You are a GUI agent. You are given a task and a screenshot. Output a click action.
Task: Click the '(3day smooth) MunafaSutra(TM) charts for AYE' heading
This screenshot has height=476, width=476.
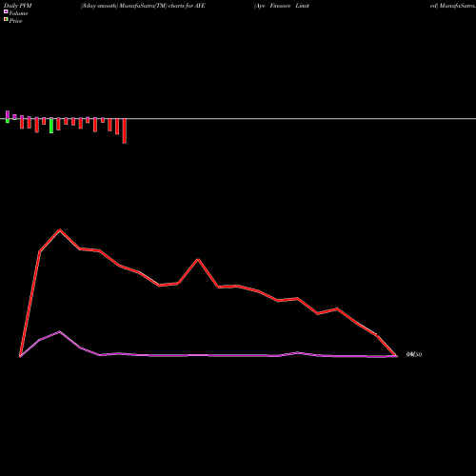coord(143,6)
